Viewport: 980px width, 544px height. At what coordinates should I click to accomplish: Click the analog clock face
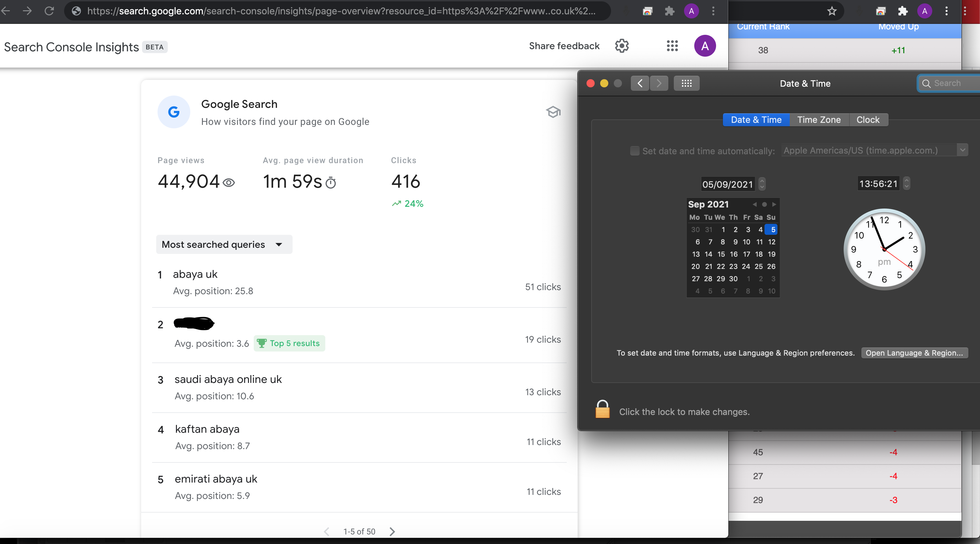click(x=884, y=249)
